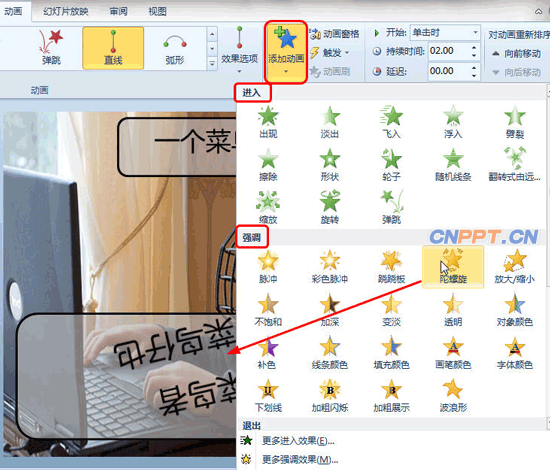Open the 视图 ribbon tab

click(x=157, y=12)
